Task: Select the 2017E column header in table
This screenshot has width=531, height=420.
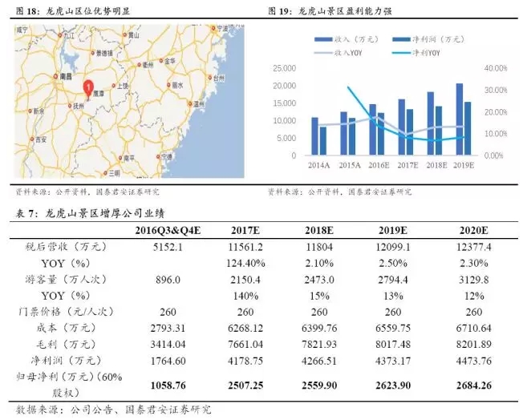Action: pyautogui.click(x=245, y=231)
